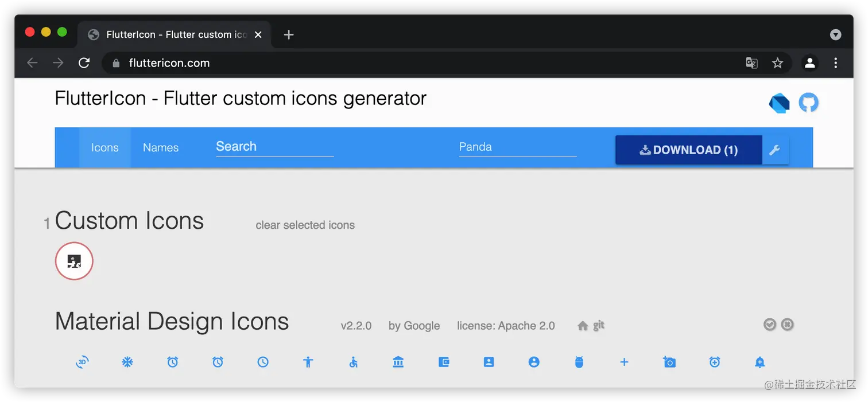The width and height of the screenshot is (868, 402).
Task: Select the wallet icon
Action: (x=444, y=362)
